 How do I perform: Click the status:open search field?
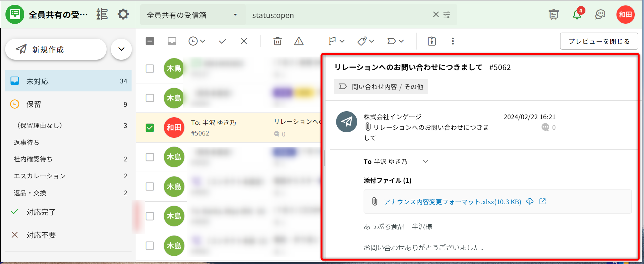(339, 15)
